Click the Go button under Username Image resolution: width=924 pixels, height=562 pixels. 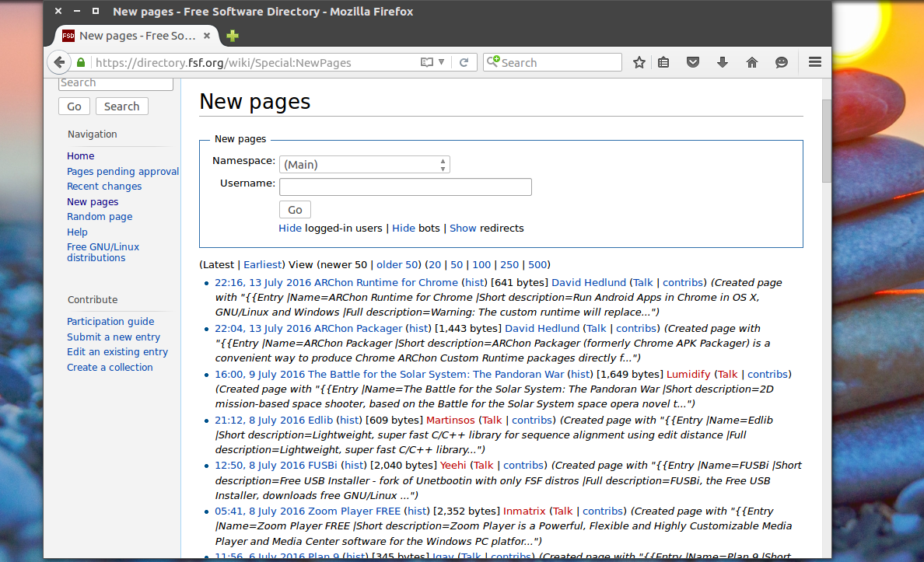[295, 210]
